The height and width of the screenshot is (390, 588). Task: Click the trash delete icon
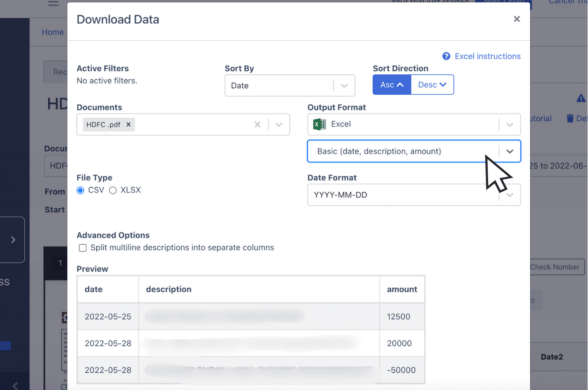click(570, 118)
